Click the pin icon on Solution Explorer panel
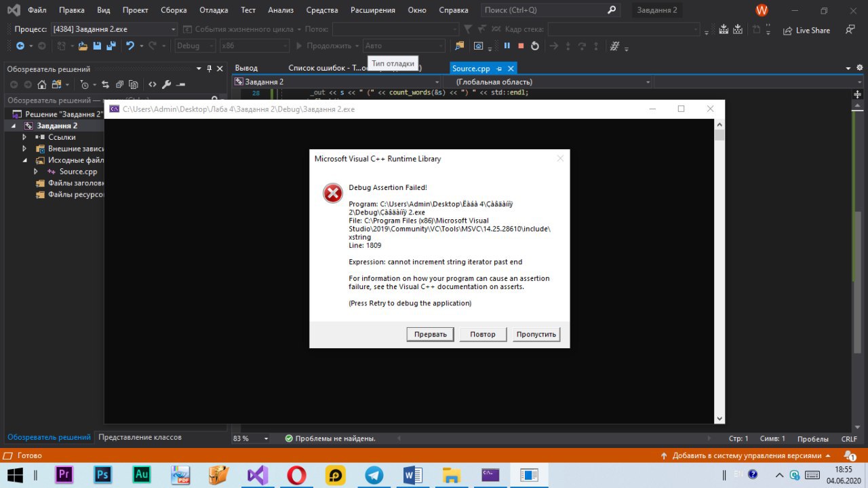Image resolution: width=868 pixels, height=488 pixels. (x=210, y=69)
